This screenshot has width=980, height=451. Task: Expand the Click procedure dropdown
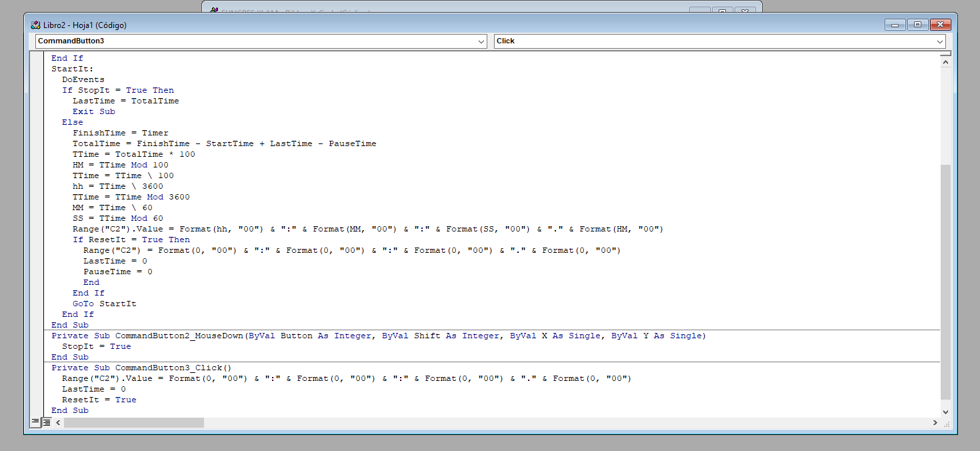click(940, 41)
